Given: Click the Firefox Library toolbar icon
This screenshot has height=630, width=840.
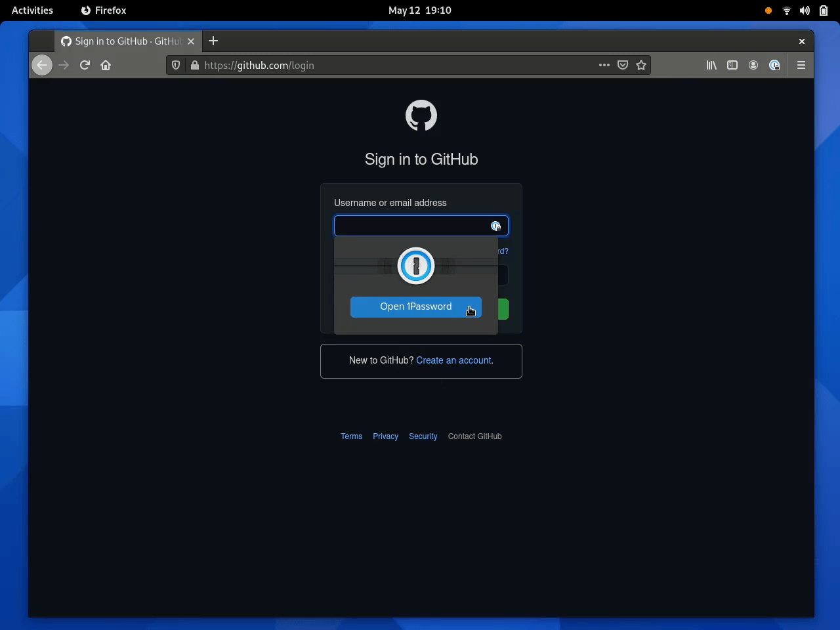Looking at the screenshot, I should click(711, 65).
